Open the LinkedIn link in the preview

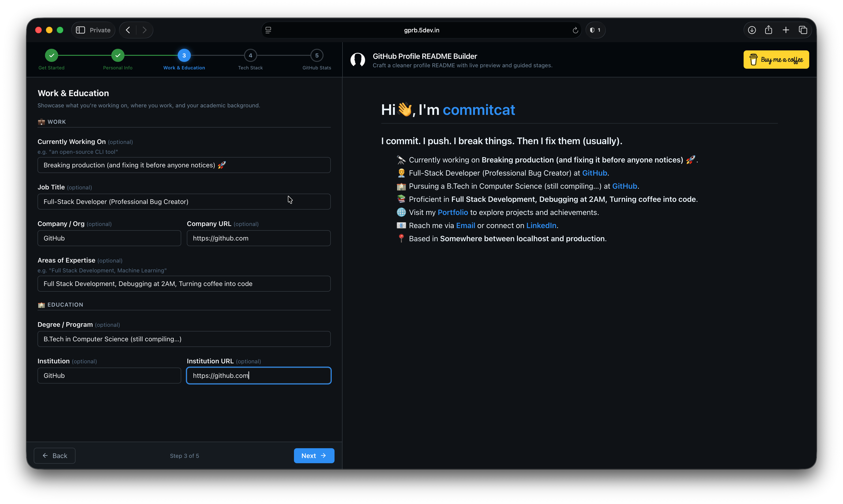[x=541, y=225]
